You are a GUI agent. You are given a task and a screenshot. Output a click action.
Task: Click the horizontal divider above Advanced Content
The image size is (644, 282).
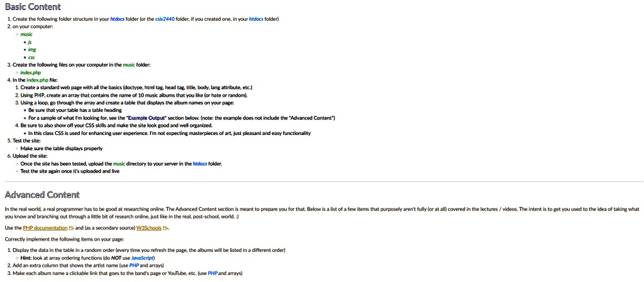coord(324,182)
